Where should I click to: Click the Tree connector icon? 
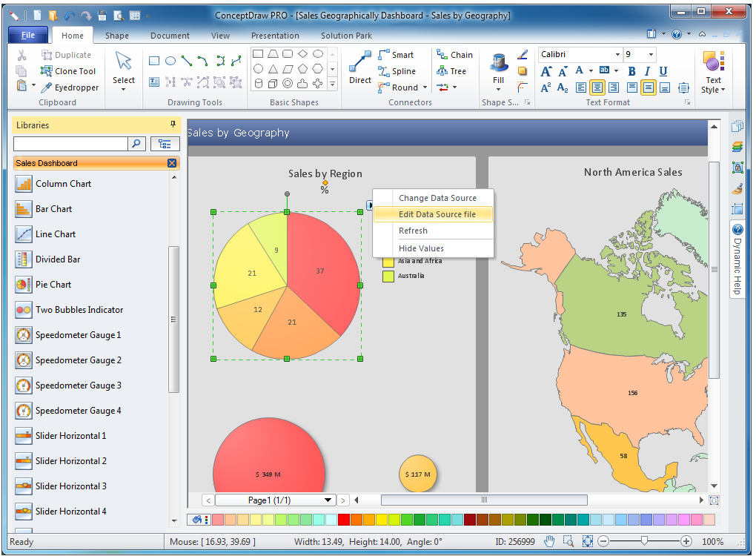451,71
